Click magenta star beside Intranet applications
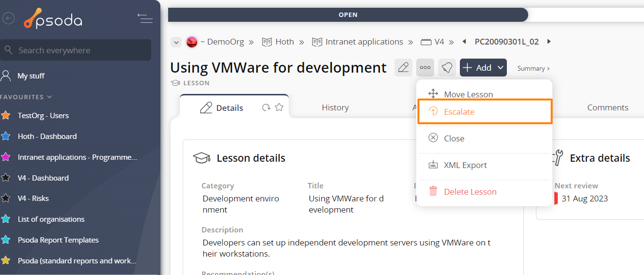The width and height of the screenshot is (644, 275). click(x=6, y=157)
